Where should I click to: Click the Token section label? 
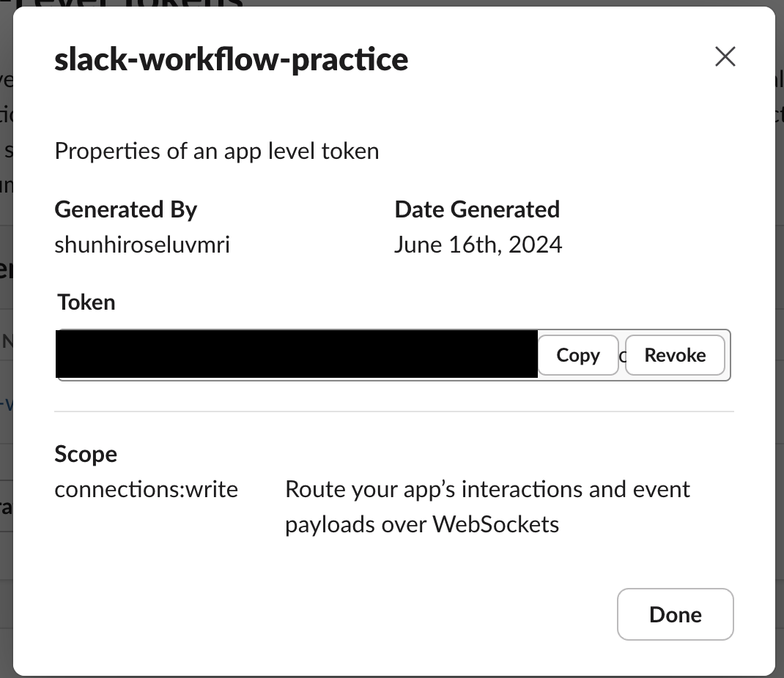(86, 302)
